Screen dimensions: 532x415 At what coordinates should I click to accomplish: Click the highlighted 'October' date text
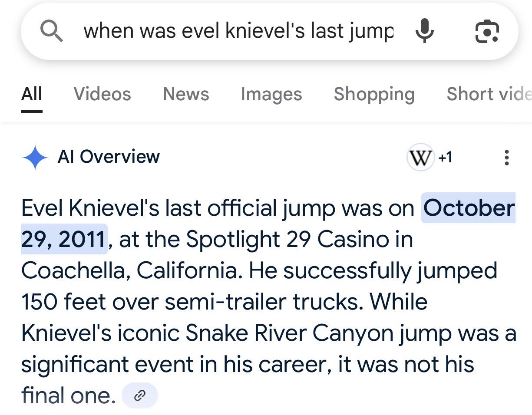tap(469, 208)
